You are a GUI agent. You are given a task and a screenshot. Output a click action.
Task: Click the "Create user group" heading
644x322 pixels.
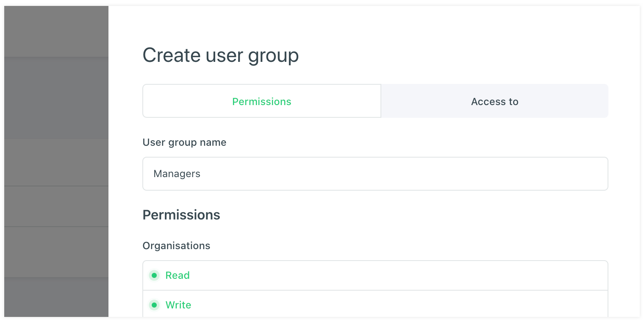point(220,56)
